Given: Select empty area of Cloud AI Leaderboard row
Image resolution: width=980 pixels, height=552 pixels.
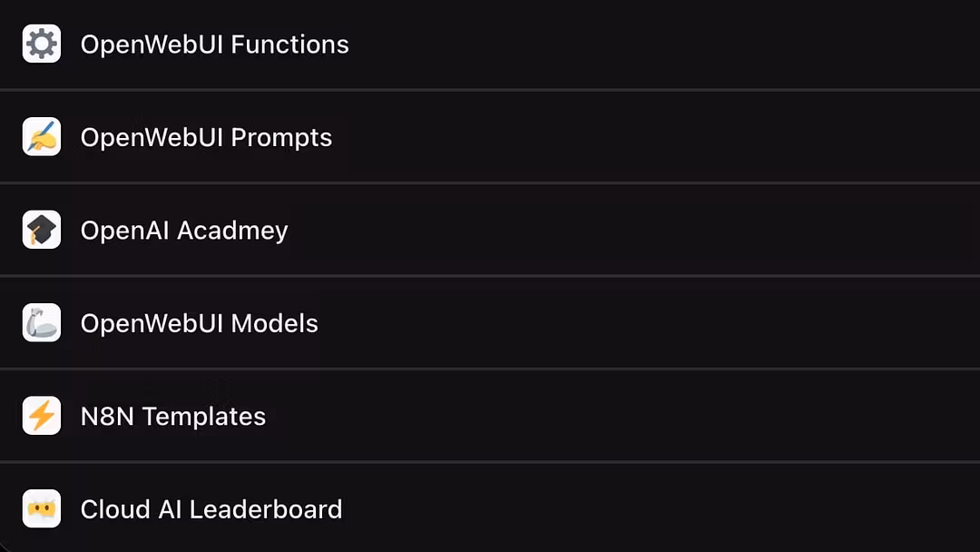Looking at the screenshot, I should pos(662,508).
